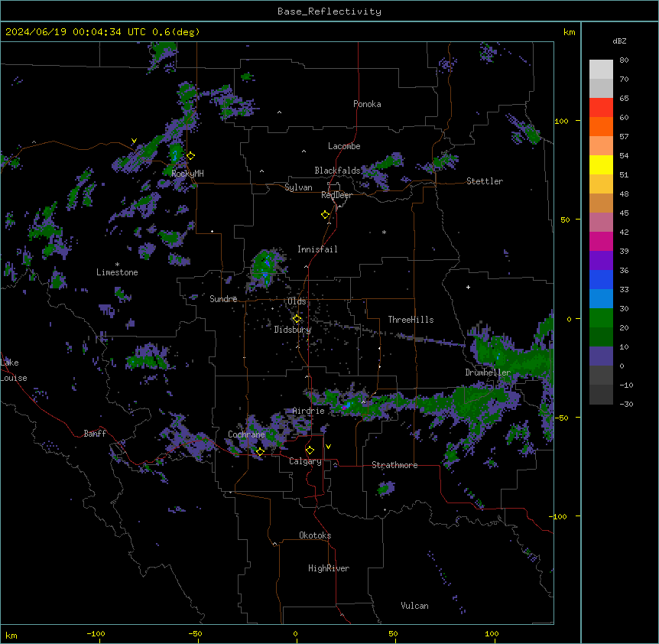This screenshot has height=644, width=659.
Task: Click the Sundre town label
Action: pyautogui.click(x=223, y=299)
